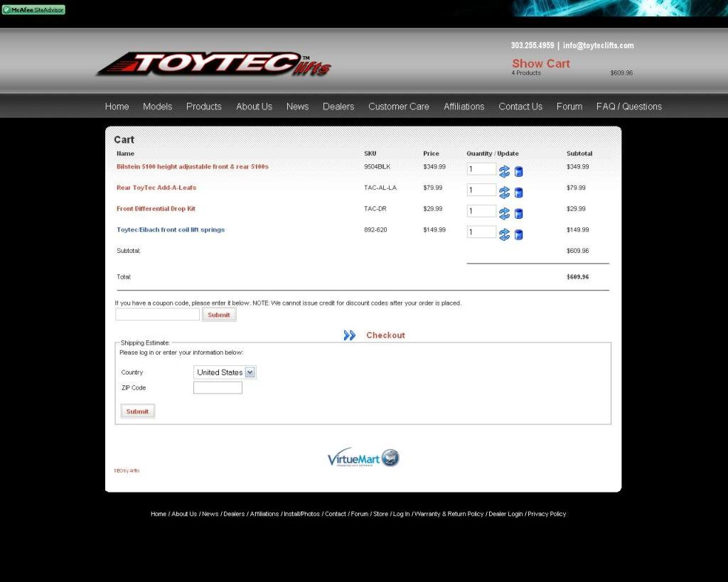Remove Rear ToyTec Add-A-Leafs from cart
The height and width of the screenshot is (582, 728).
click(518, 193)
